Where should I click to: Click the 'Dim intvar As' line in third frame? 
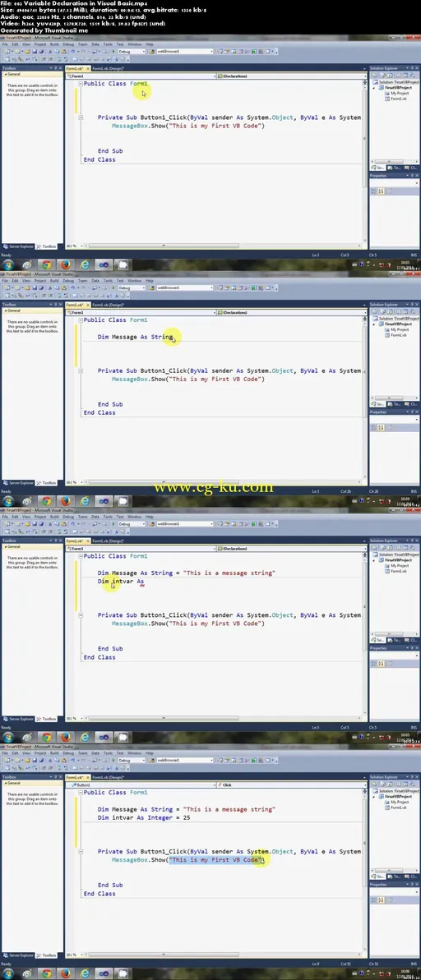pyautogui.click(x=121, y=582)
